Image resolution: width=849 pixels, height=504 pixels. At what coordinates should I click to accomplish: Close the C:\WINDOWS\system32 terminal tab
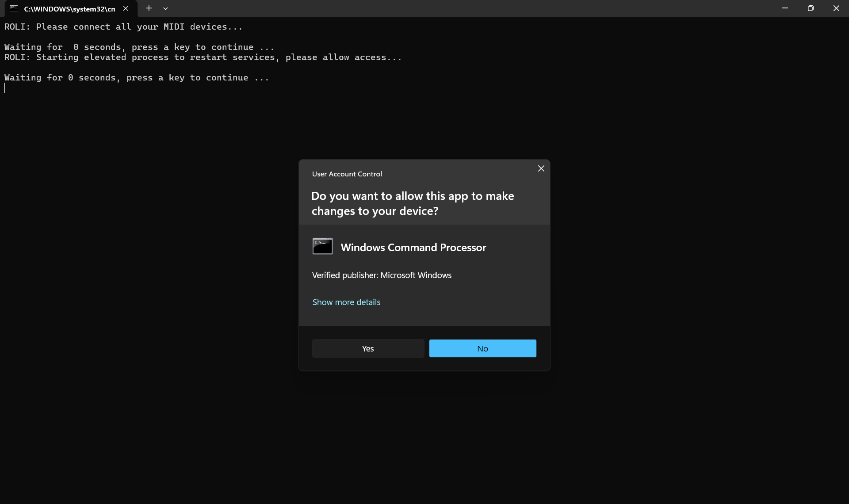click(x=126, y=8)
